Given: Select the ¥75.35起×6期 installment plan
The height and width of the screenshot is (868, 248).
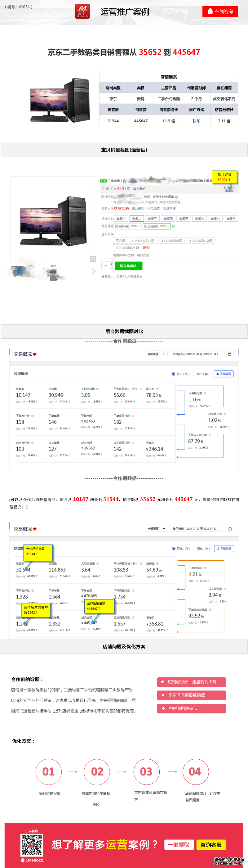Looking at the screenshot, I should [x=171, y=241].
